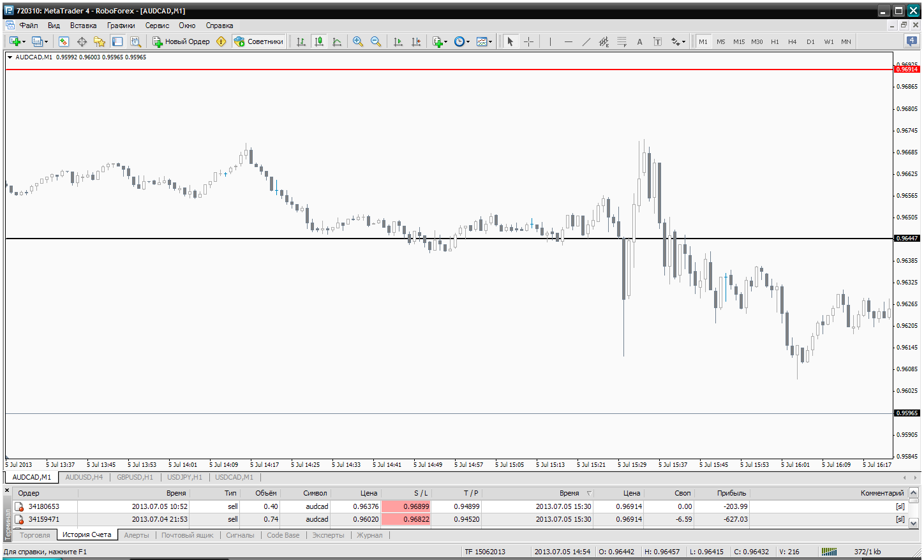924x560 pixels.
Task: Select order row 34180653
Action: tap(459, 506)
